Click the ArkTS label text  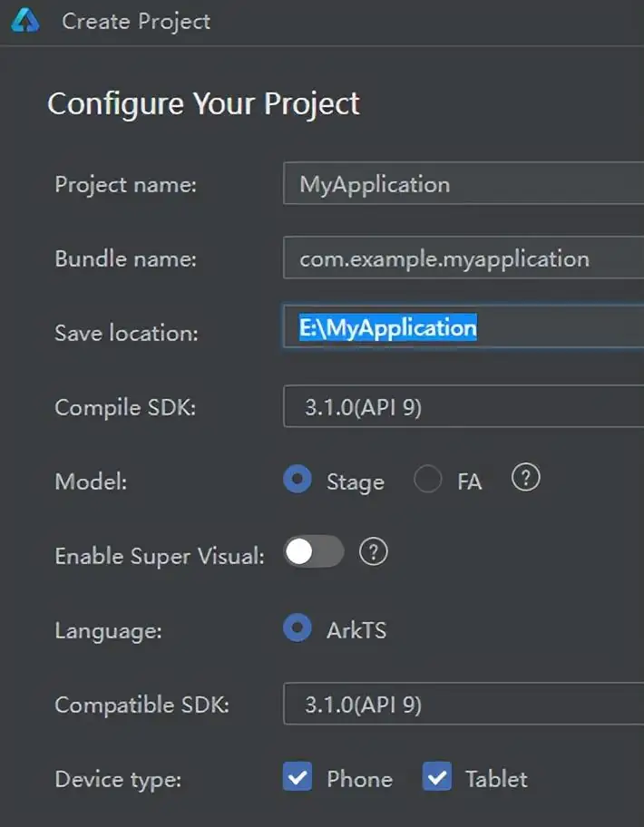click(x=356, y=630)
